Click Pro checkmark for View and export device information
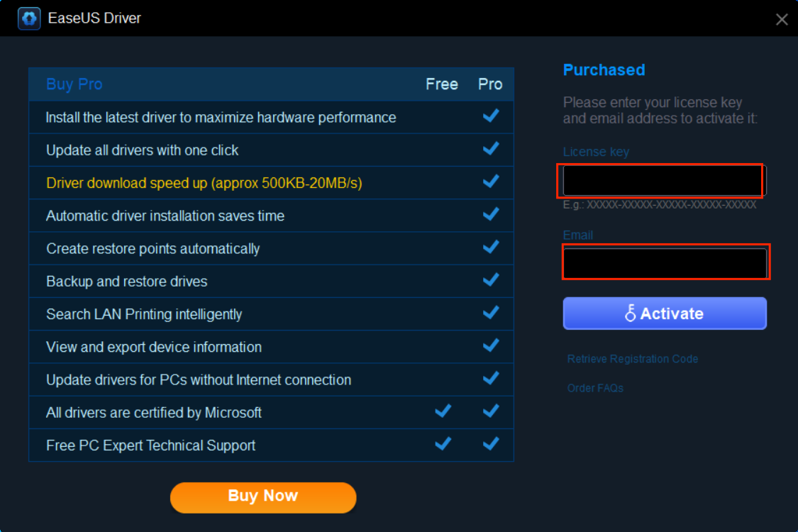The image size is (798, 532). point(490,346)
